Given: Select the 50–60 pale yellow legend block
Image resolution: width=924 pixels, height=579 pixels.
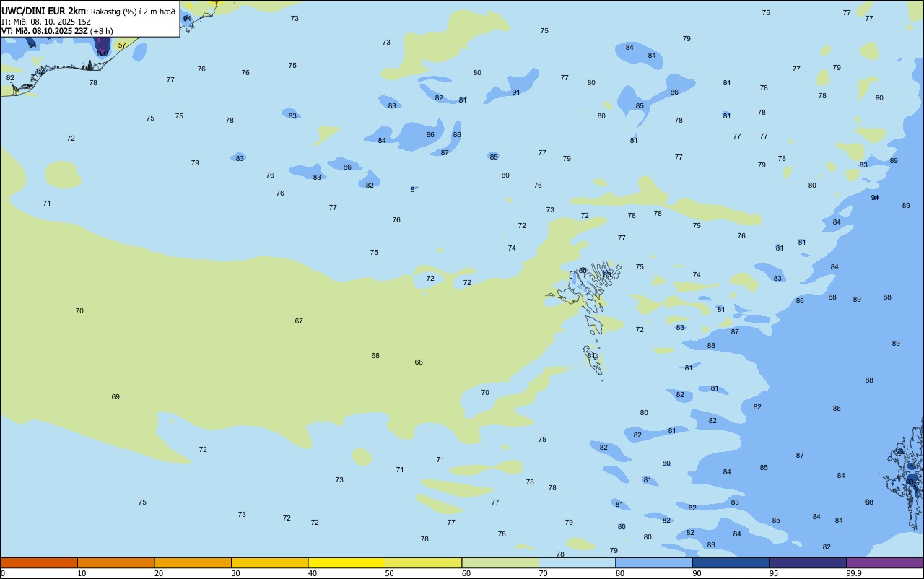Looking at the screenshot, I should 423,562.
